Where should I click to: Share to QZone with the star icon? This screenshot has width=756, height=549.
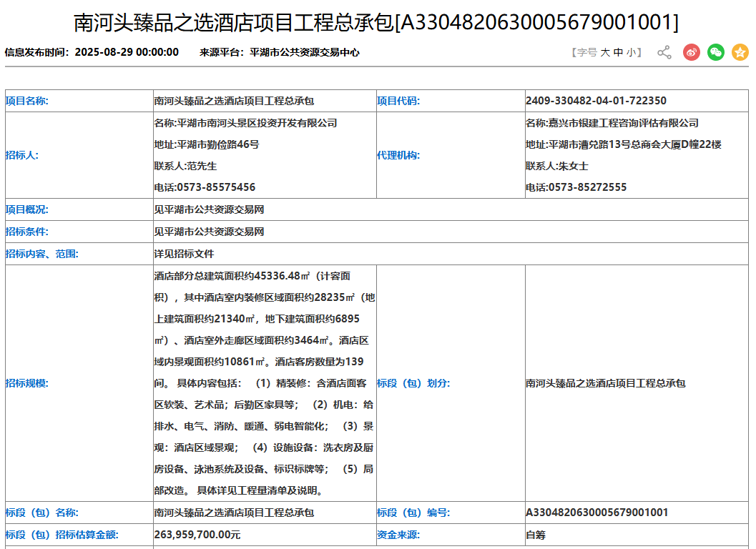coord(740,52)
